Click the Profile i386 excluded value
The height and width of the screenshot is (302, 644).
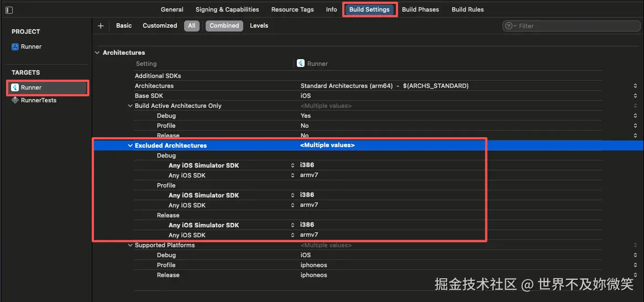pos(307,195)
